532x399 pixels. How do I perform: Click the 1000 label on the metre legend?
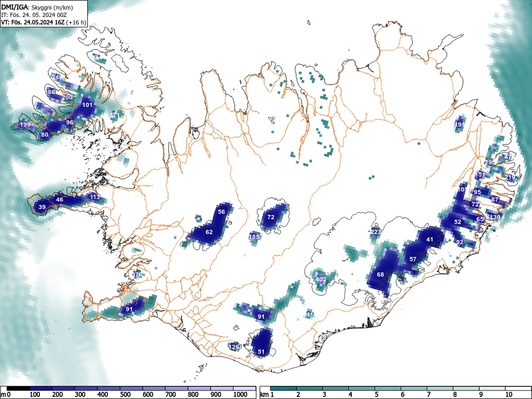(x=240, y=395)
